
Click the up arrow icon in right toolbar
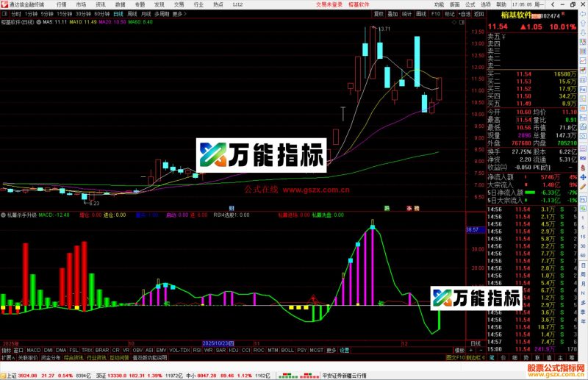pos(583,24)
